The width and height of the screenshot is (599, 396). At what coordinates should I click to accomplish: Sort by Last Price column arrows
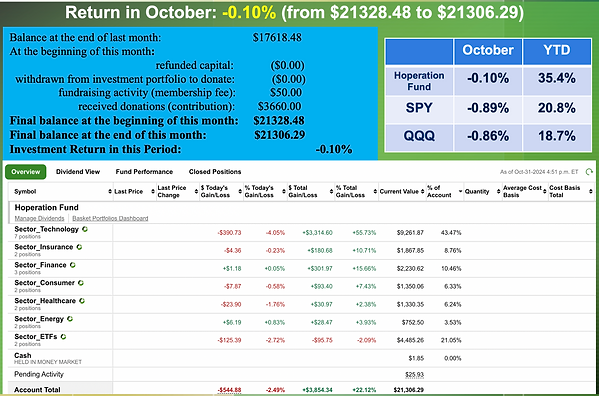coord(153,191)
